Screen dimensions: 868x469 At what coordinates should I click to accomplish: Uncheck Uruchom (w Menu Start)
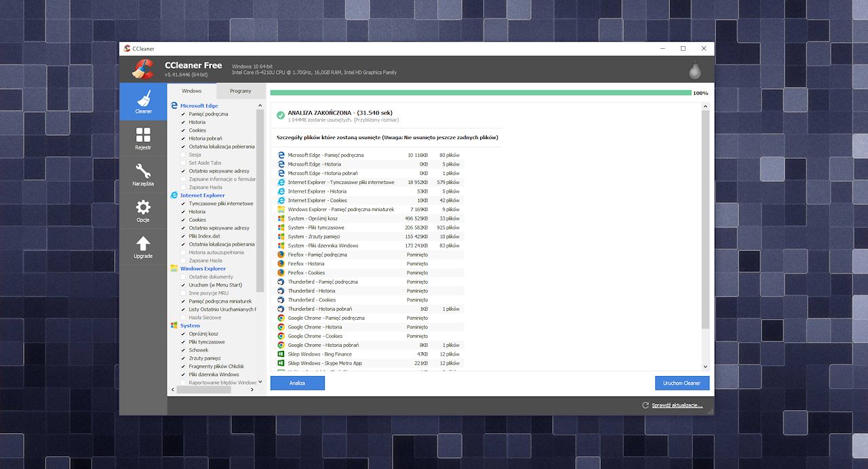(x=183, y=285)
